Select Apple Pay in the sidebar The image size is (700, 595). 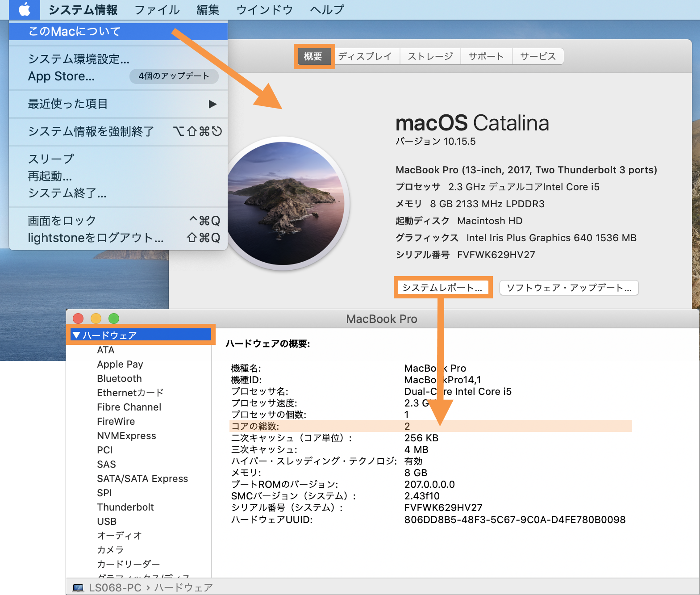120,365
